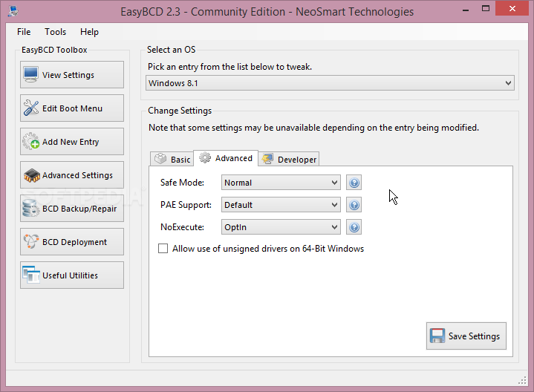Click the 'Note that some settings' text
The height and width of the screenshot is (392, 534).
coord(313,128)
